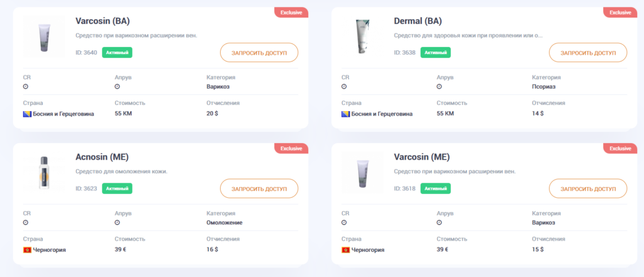Click the Bosnia flag icon in Dermal (BA) card

(346, 114)
